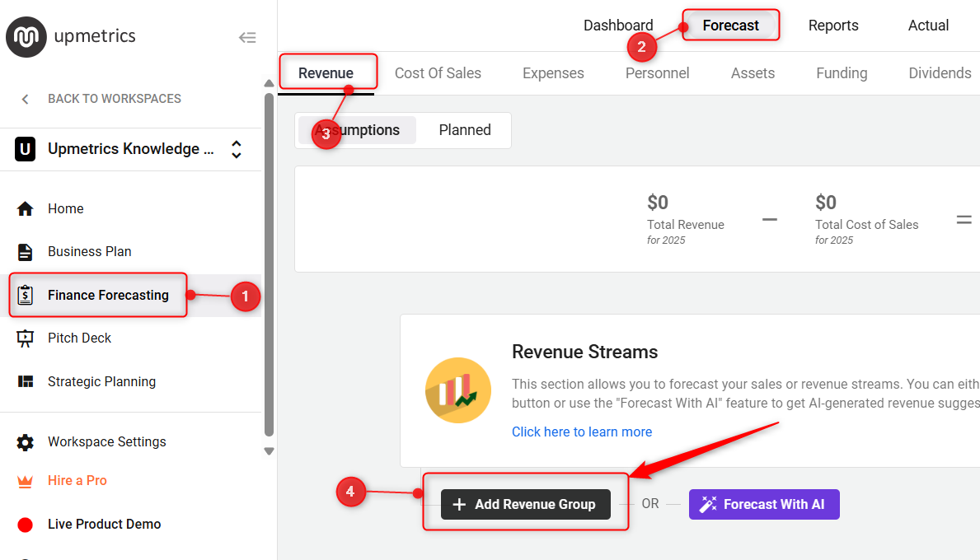The width and height of the screenshot is (980, 560).
Task: Open the workspace switcher up-down chevrons
Action: (x=237, y=149)
